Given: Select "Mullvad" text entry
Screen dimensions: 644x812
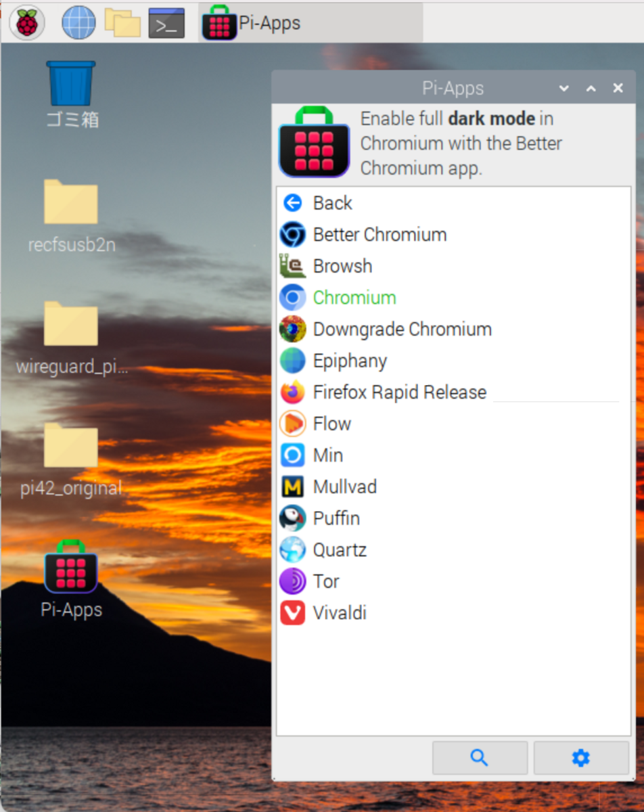Looking at the screenshot, I should click(345, 487).
